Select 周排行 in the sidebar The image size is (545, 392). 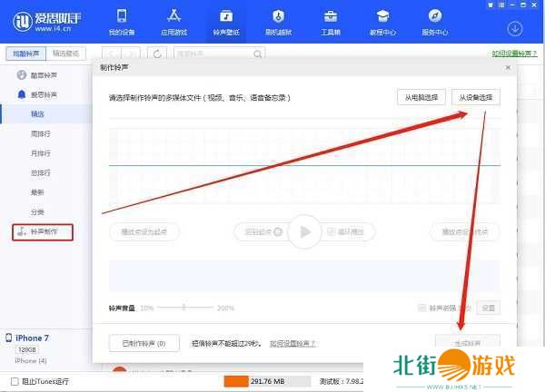pyautogui.click(x=39, y=134)
